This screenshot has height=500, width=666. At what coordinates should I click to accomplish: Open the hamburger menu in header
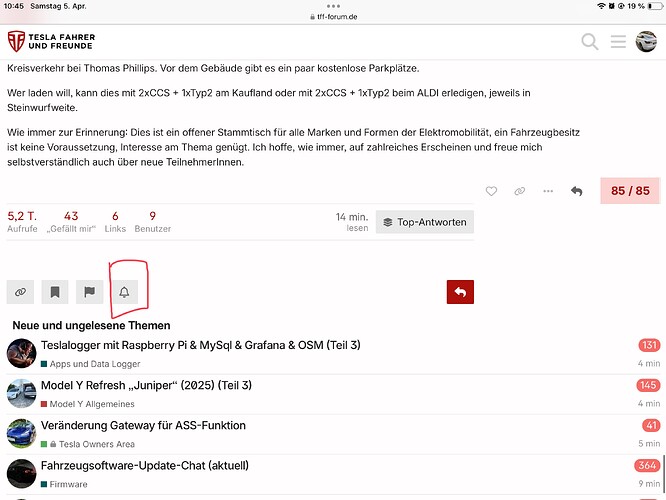618,42
